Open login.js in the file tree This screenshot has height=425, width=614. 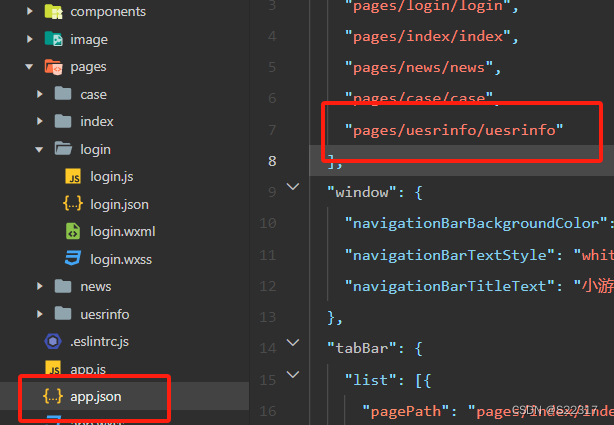pos(112,177)
